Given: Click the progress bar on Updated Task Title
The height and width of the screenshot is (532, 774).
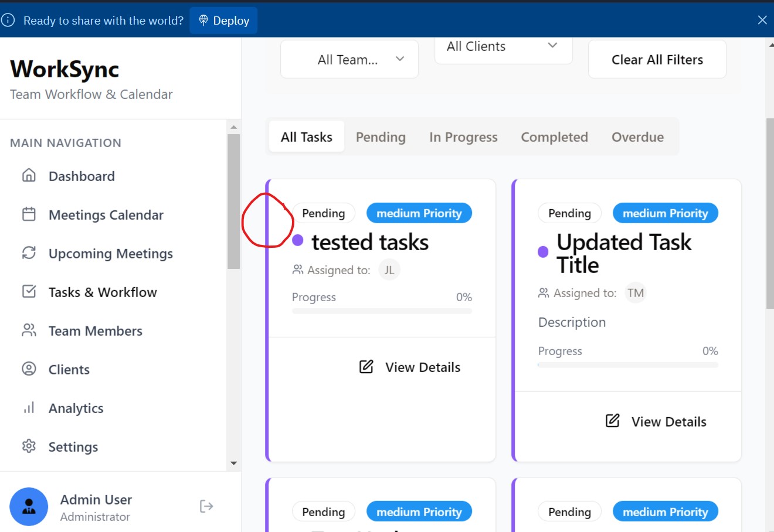Looking at the screenshot, I should tap(627, 365).
